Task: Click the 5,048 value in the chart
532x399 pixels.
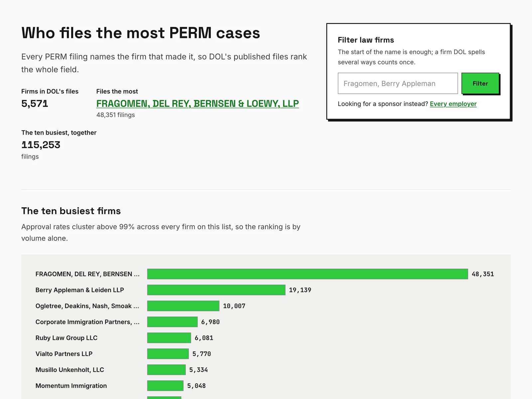Action: (x=196, y=386)
